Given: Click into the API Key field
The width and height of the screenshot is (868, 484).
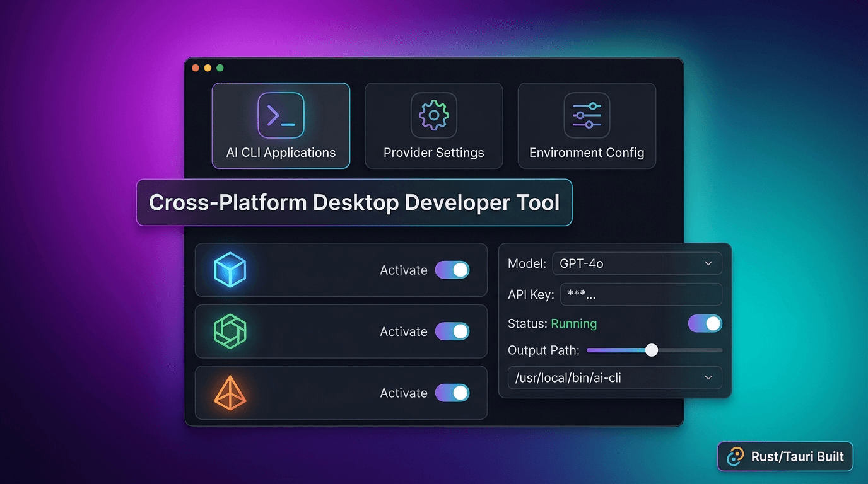Looking at the screenshot, I should coord(640,294).
